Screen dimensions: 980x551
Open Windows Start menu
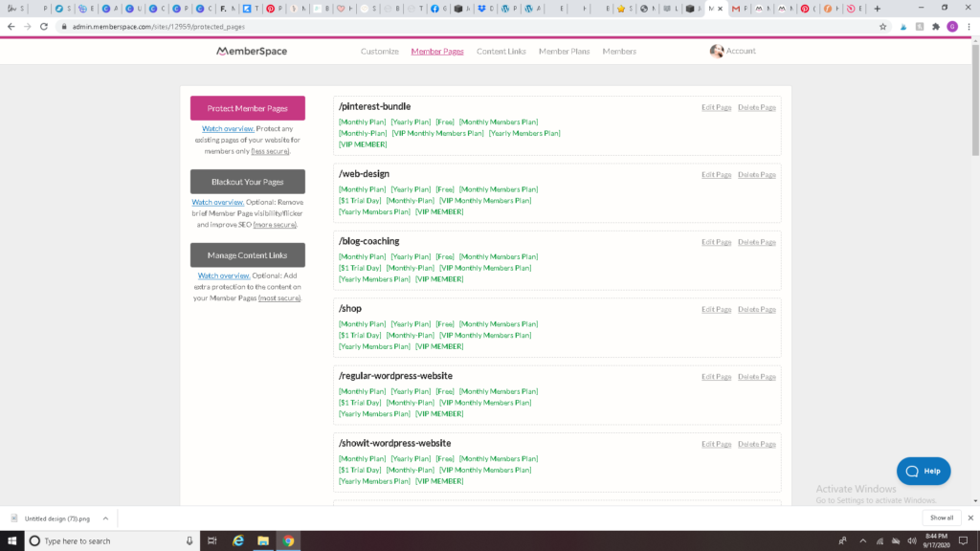(x=11, y=541)
